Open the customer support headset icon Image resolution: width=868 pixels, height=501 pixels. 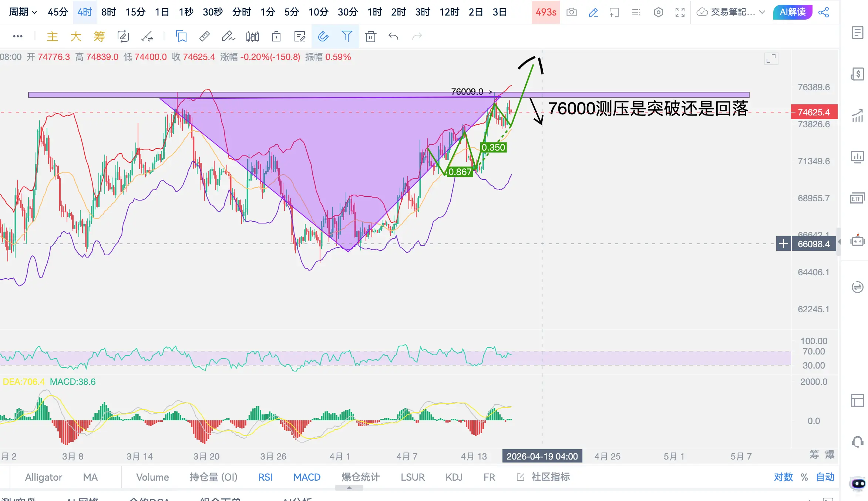coord(857,442)
